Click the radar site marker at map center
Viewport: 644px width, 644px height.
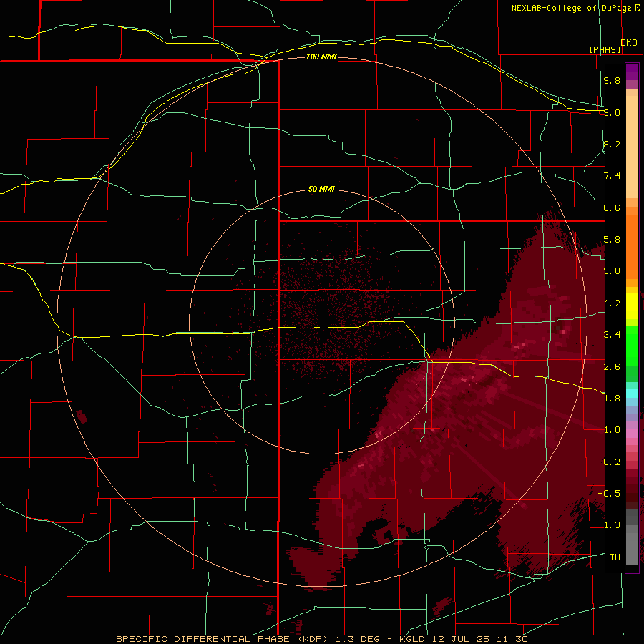pos(321,323)
